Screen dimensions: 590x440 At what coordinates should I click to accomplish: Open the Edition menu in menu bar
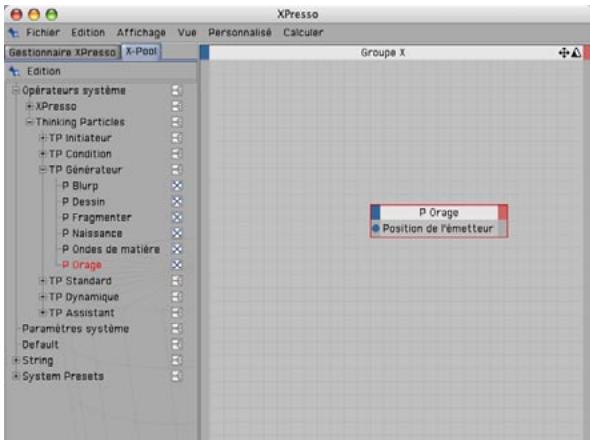click(88, 33)
